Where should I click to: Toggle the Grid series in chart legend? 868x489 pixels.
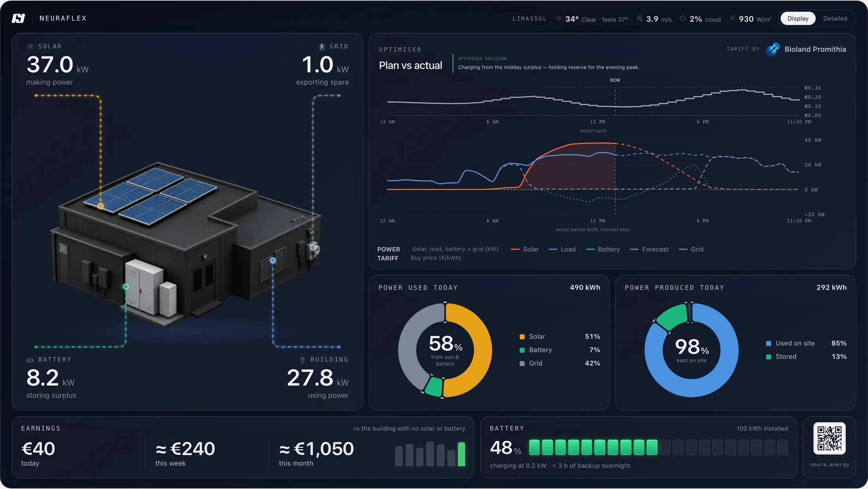click(691, 249)
